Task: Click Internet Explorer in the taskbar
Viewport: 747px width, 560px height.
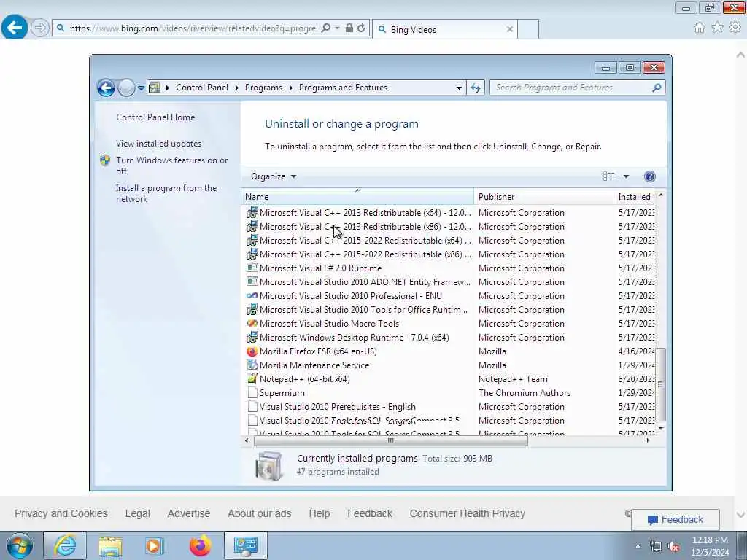Action: [x=65, y=545]
